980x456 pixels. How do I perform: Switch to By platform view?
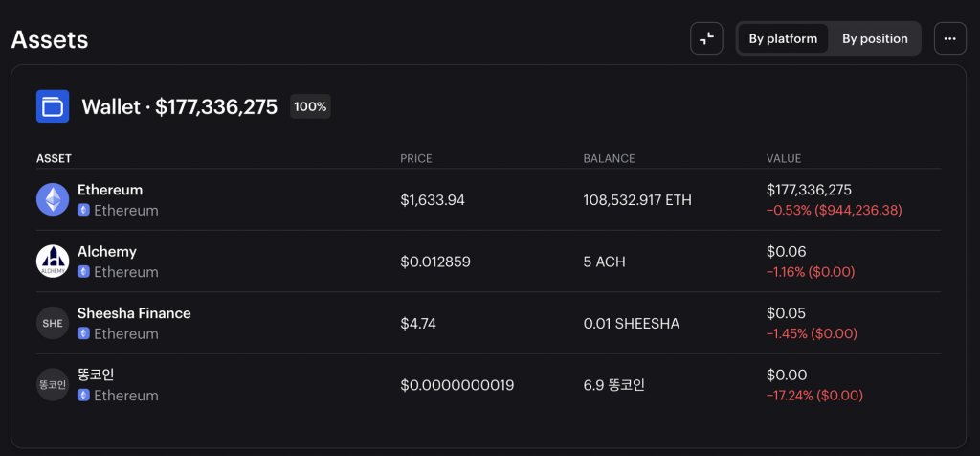coord(783,38)
